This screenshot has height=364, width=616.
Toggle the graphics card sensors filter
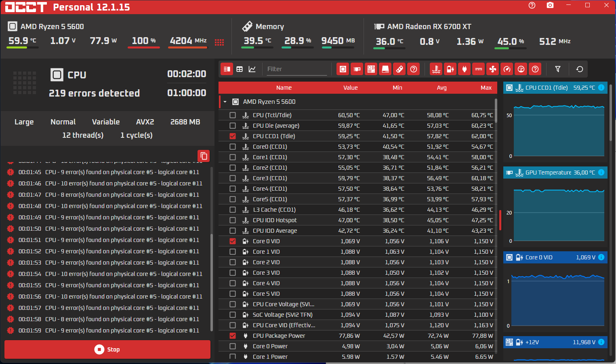coord(357,69)
